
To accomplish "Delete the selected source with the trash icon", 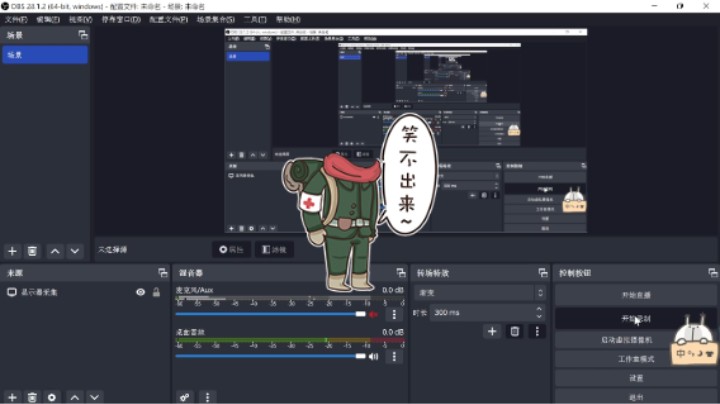I will (32, 397).
